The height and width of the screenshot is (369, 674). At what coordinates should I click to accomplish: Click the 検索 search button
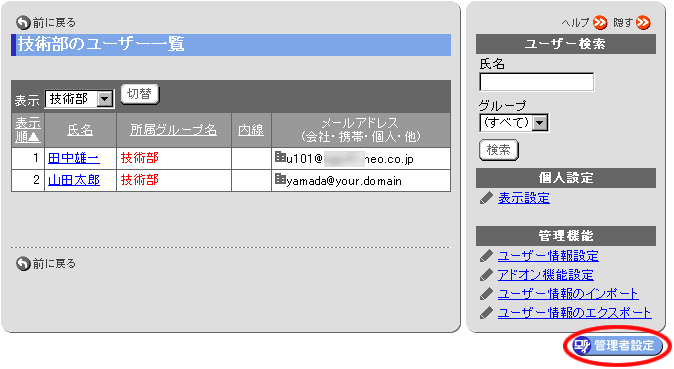(x=499, y=150)
